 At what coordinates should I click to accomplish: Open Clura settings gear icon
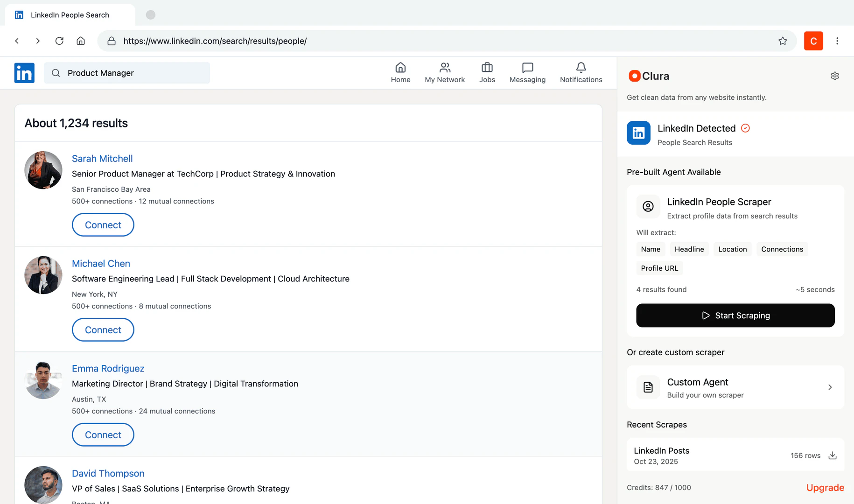(x=835, y=76)
